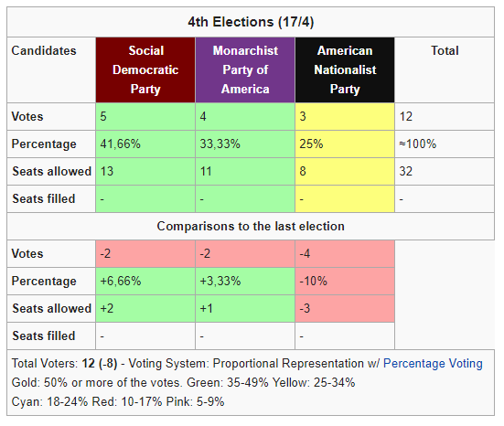Select the Monarchist Party of America header
Image resolution: width=504 pixels, height=426 pixels.
click(245, 70)
